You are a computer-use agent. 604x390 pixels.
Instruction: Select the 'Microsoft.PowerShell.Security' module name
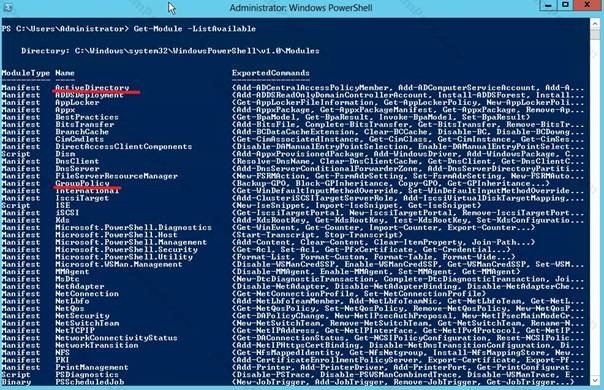pyautogui.click(x=126, y=249)
